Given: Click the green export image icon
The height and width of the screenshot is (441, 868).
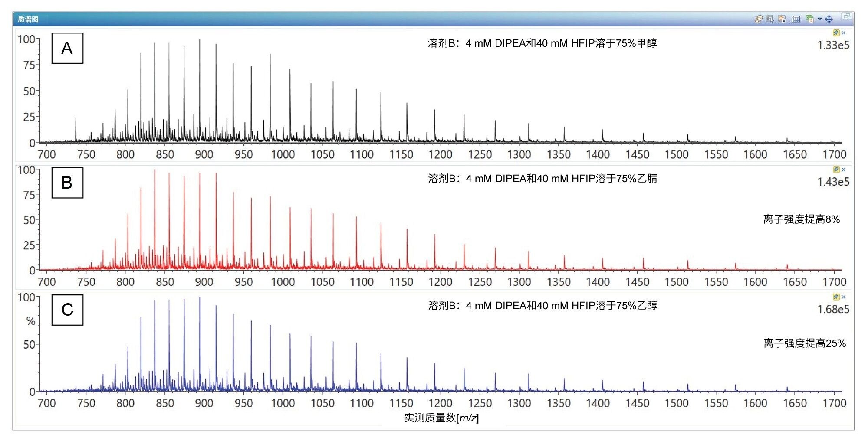Looking at the screenshot, I should point(809,19).
